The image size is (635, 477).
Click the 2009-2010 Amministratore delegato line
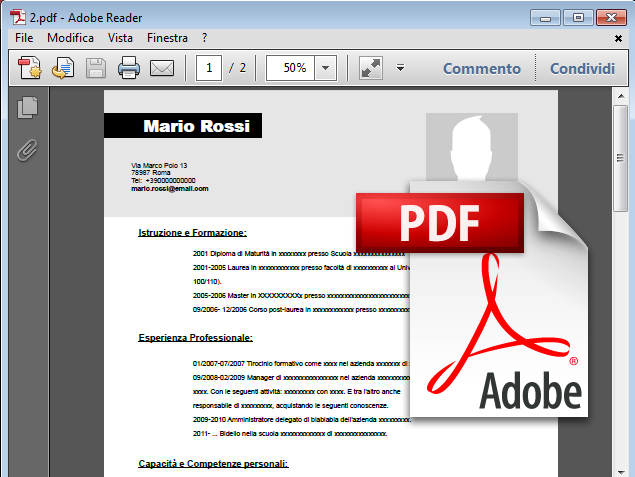(301, 420)
